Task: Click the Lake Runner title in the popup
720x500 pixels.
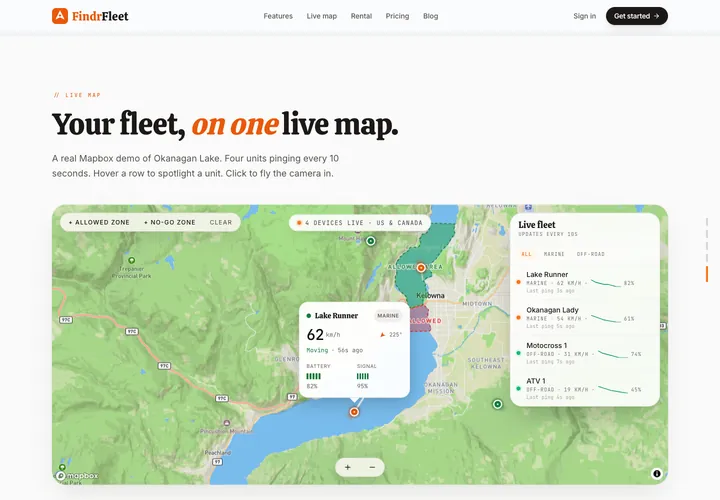Action: click(x=336, y=315)
